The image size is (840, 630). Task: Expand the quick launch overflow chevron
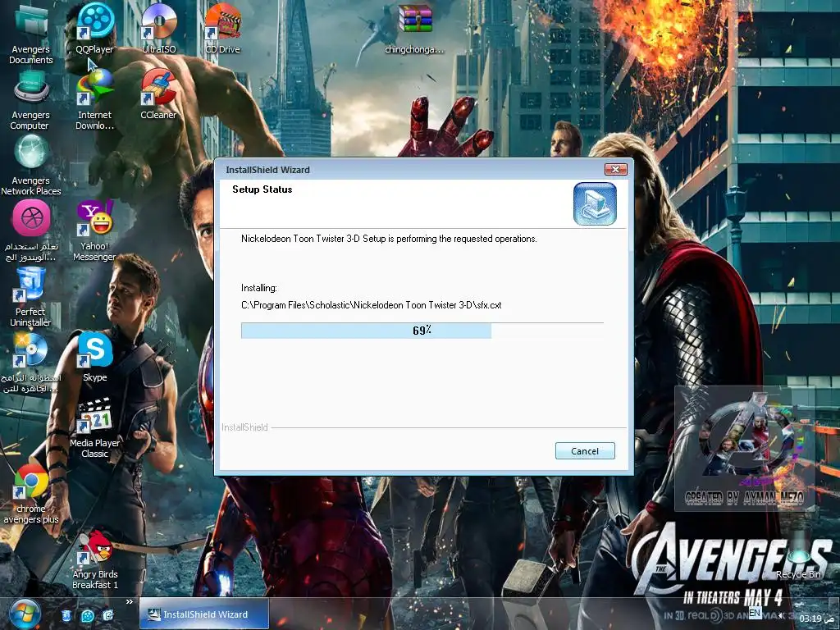click(x=129, y=601)
